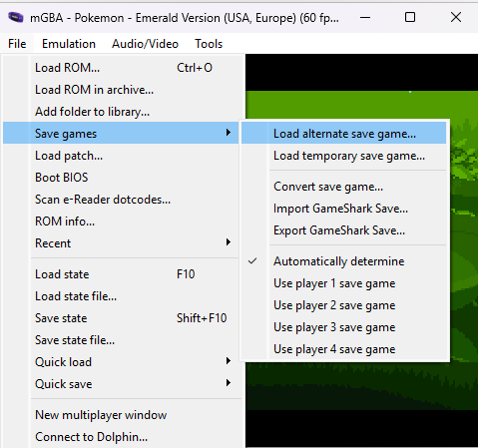The height and width of the screenshot is (448, 478).
Task: Expand the Quick save submenu
Action: 121,384
